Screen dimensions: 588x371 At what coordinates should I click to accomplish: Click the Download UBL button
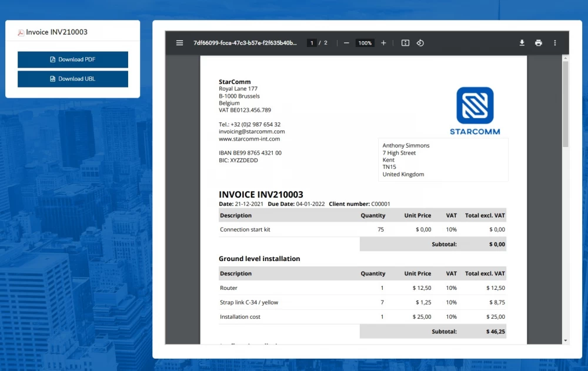[73, 79]
